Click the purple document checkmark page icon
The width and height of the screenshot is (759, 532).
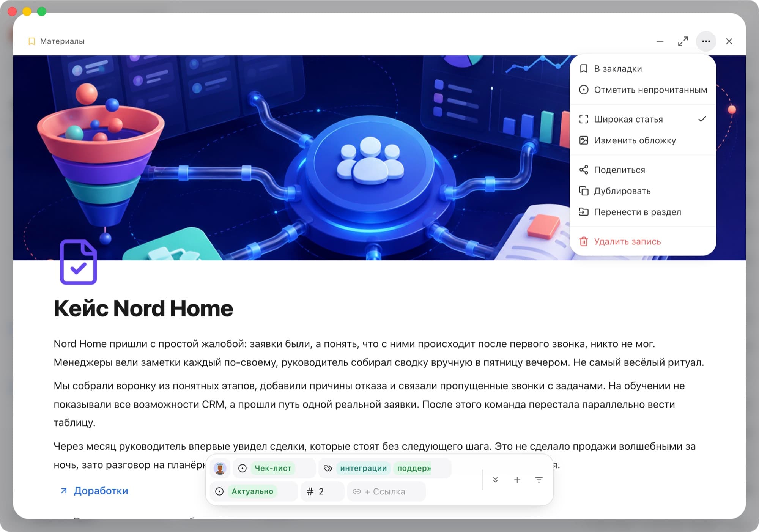click(x=79, y=262)
